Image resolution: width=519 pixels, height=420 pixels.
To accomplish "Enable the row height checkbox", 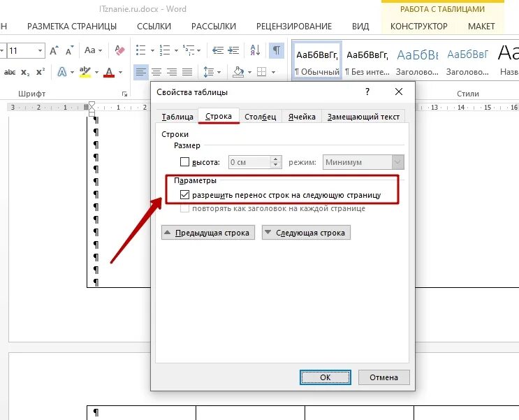I will (184, 162).
